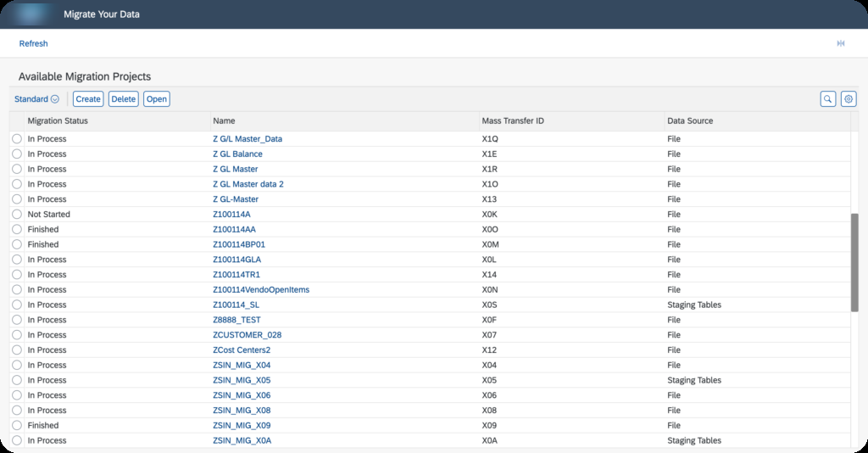The image size is (868, 453).
Task: Select radio button for ZSIN_MIG_X09 row
Action: (17, 425)
